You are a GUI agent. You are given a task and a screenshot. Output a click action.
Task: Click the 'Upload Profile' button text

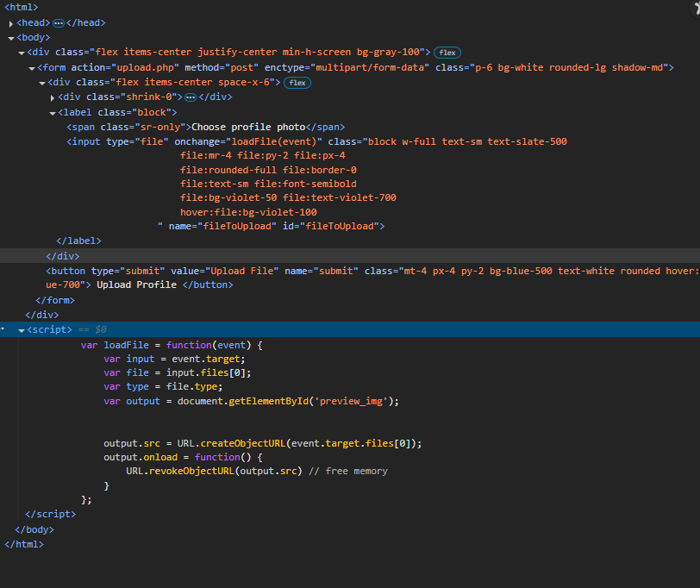coord(136,285)
